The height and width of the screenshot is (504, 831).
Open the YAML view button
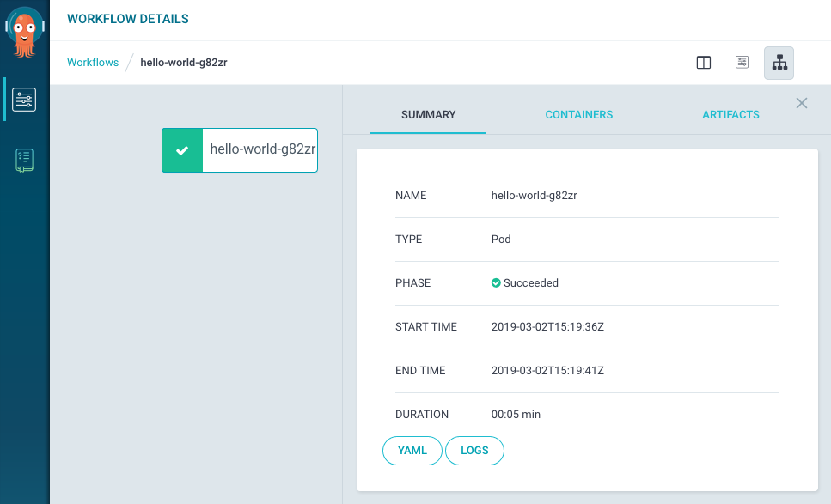pos(412,451)
